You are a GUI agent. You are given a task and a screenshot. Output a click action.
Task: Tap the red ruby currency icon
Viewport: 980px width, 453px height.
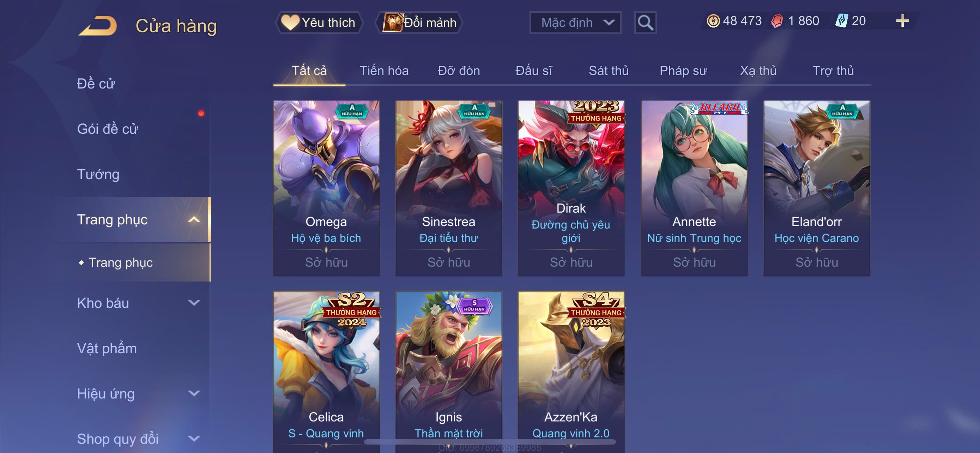coord(777,20)
